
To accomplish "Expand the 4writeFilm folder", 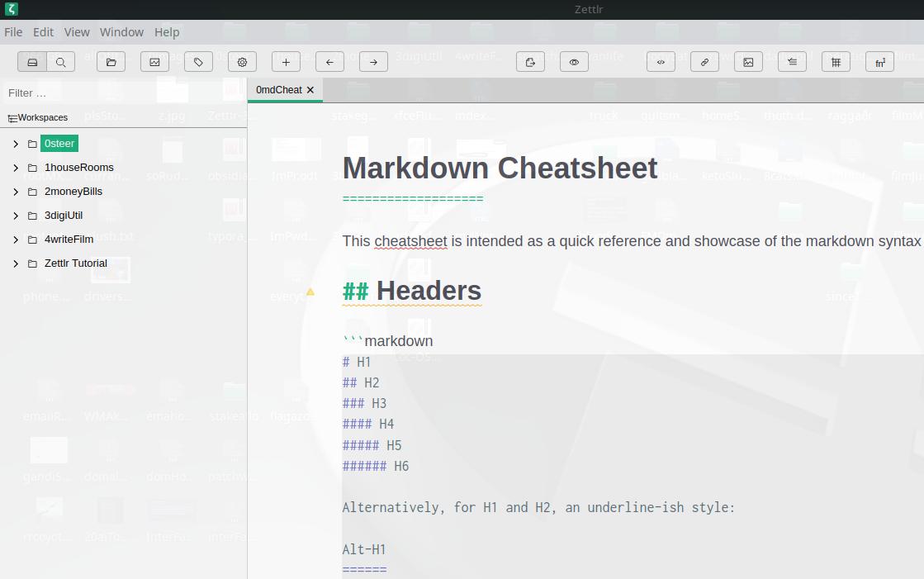I will point(16,240).
